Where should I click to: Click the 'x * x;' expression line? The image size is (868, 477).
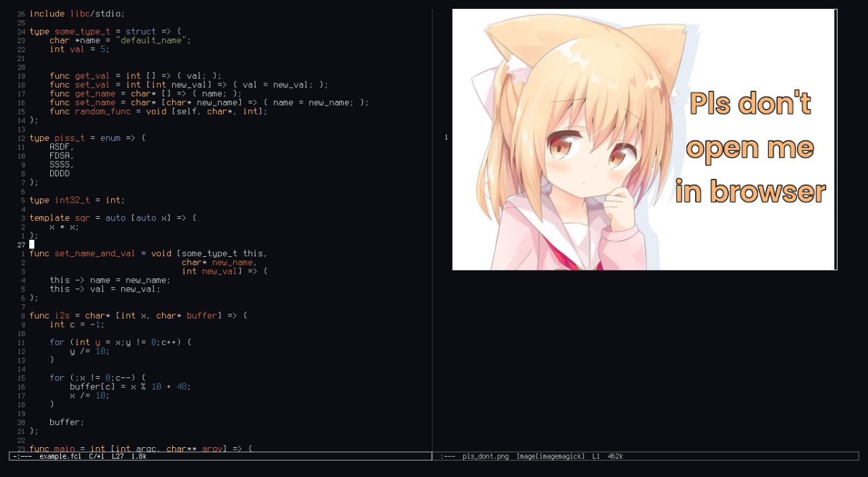coord(64,226)
